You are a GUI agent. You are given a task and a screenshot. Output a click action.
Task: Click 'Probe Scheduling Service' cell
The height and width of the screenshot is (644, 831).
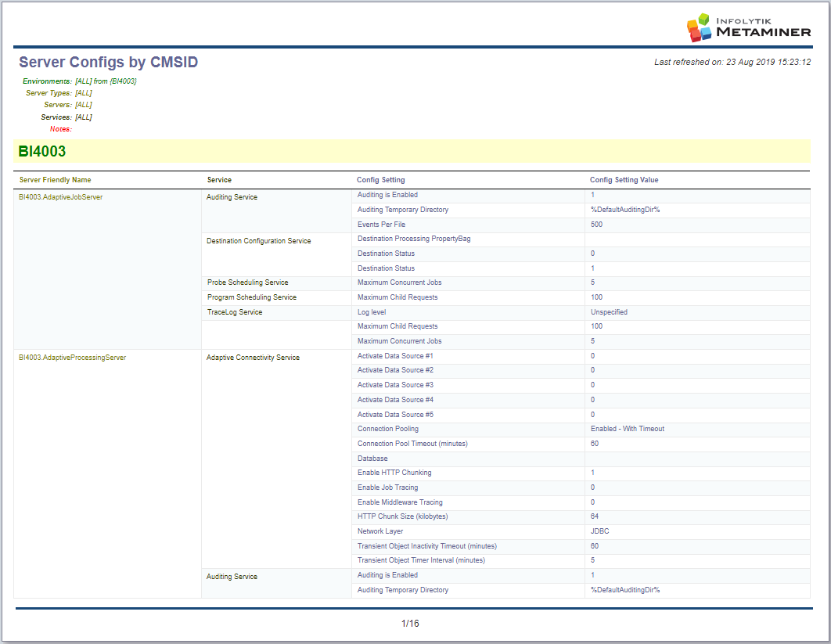point(247,282)
